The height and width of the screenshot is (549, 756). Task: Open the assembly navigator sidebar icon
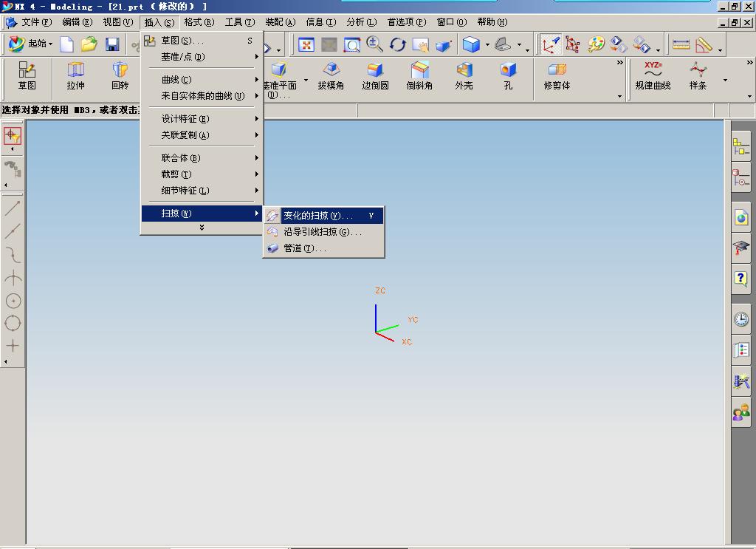tap(741, 147)
